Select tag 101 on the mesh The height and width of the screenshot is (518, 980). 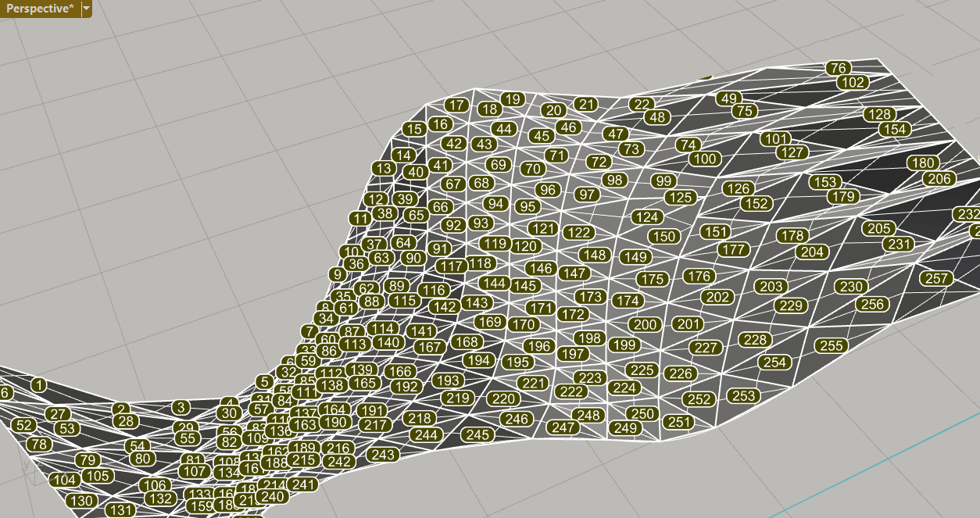click(x=775, y=138)
